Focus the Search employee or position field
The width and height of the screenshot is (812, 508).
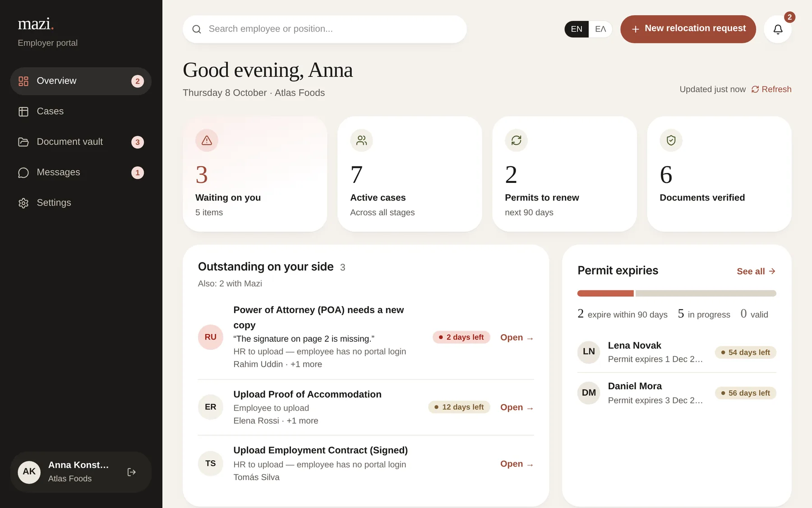[325, 29]
